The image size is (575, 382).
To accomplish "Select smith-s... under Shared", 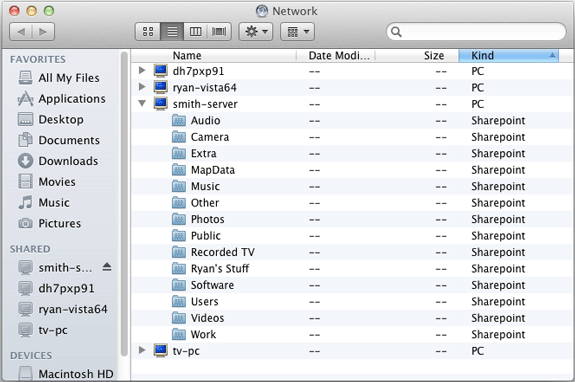I will (55, 268).
